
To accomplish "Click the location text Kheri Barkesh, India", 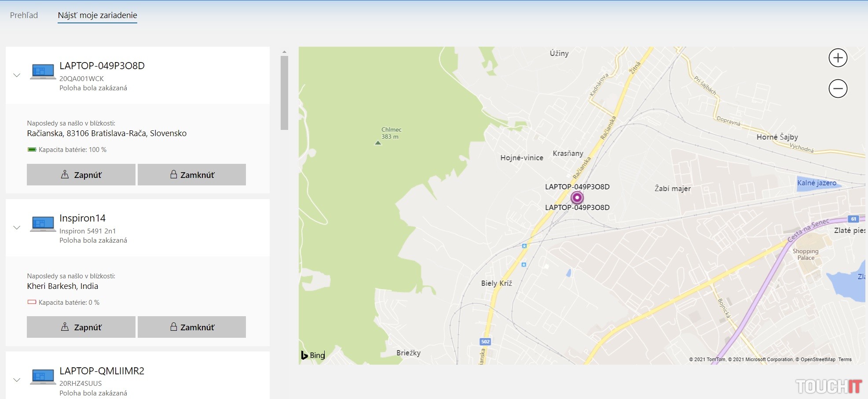I will pos(62,286).
